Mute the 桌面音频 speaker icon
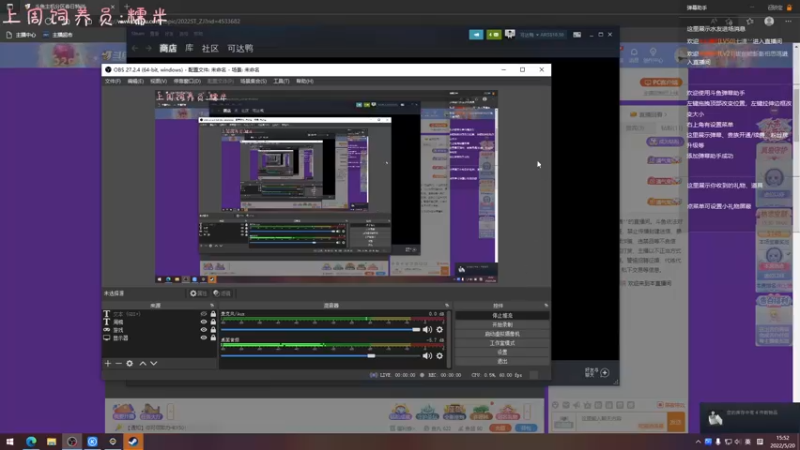 click(x=427, y=356)
